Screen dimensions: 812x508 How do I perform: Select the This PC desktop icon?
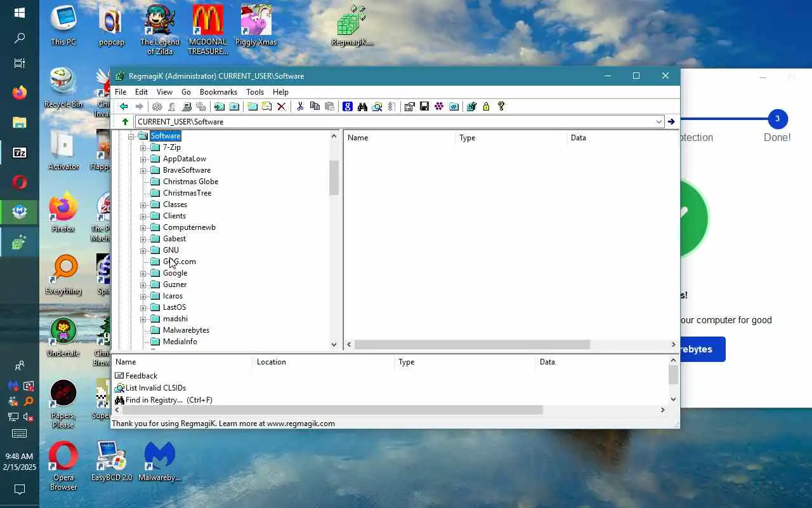pos(63,25)
